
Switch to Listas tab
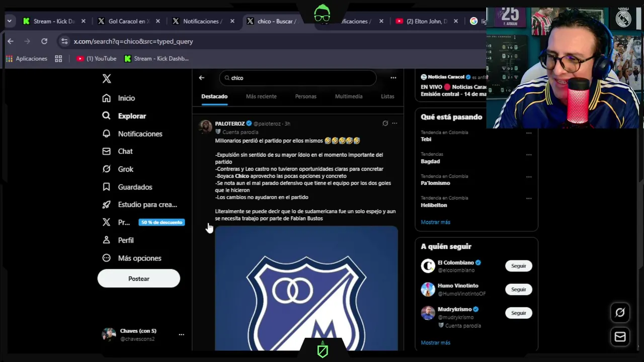point(387,96)
